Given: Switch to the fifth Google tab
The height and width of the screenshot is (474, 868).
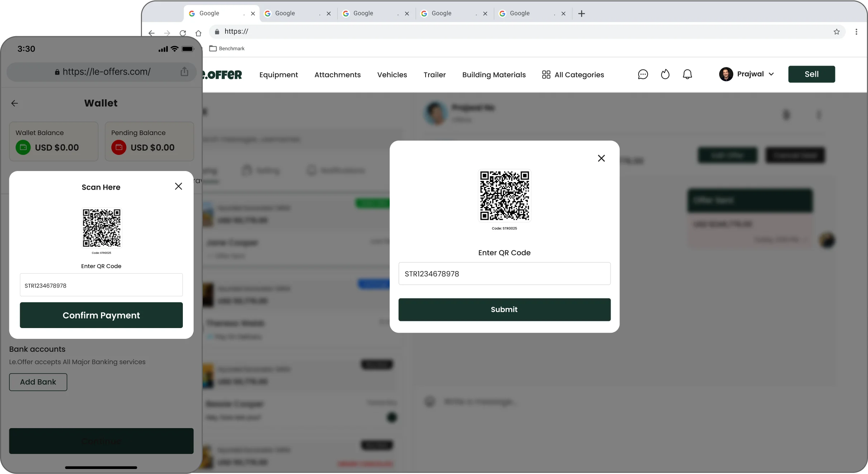Looking at the screenshot, I should click(x=532, y=13).
